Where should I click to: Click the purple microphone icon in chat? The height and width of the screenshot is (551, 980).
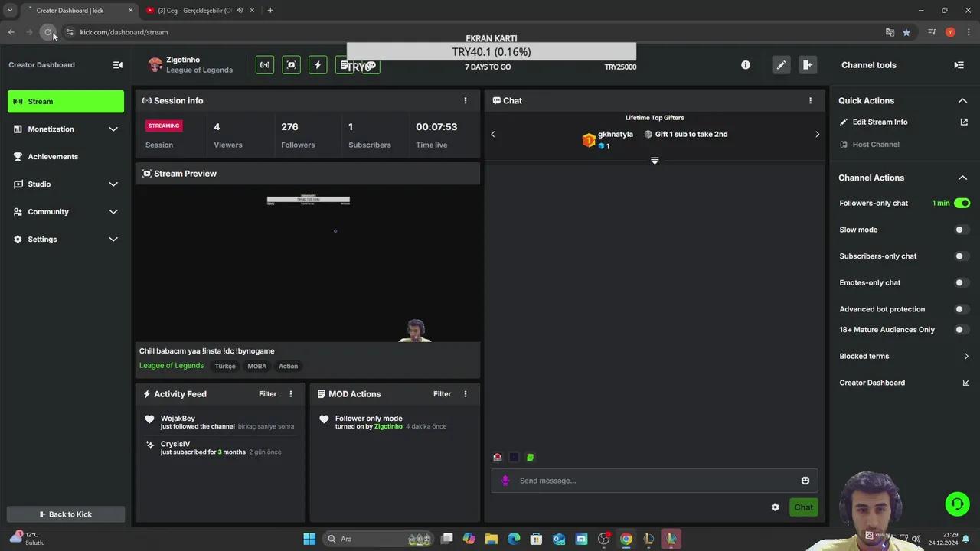(505, 481)
